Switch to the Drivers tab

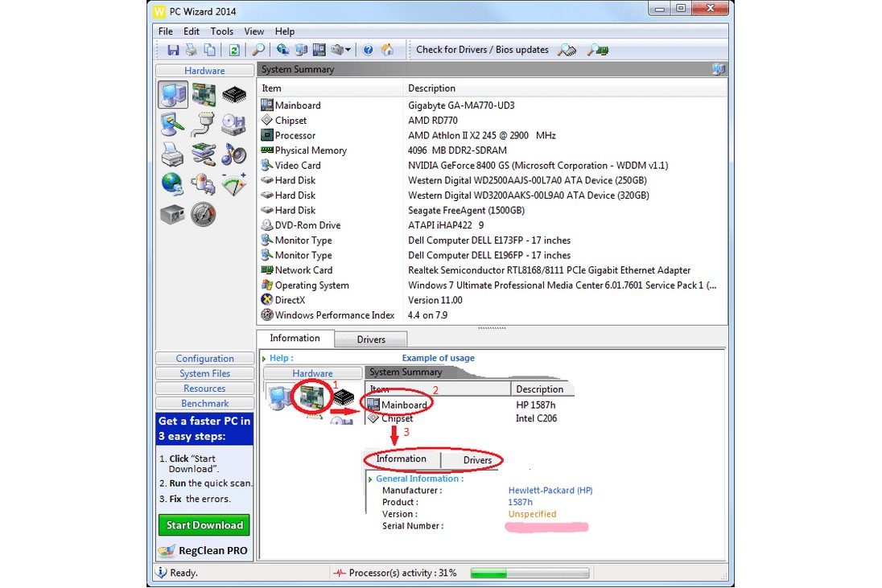(x=371, y=339)
